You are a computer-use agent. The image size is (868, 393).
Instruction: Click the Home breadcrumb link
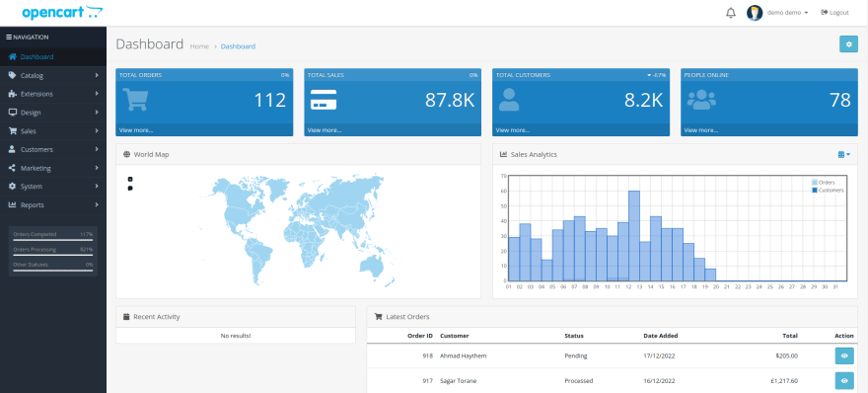(199, 46)
